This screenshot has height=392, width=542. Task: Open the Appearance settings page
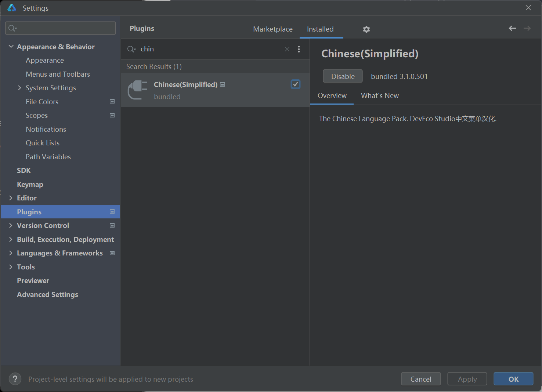click(45, 60)
